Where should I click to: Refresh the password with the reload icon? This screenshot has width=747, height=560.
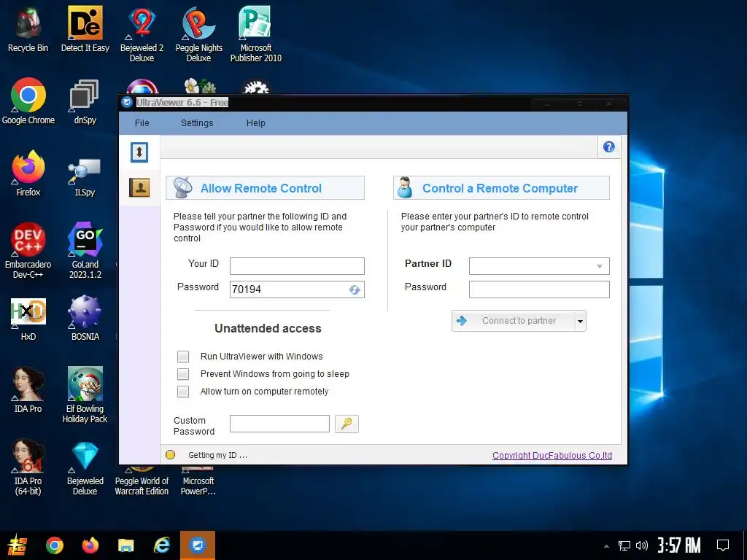[354, 289]
